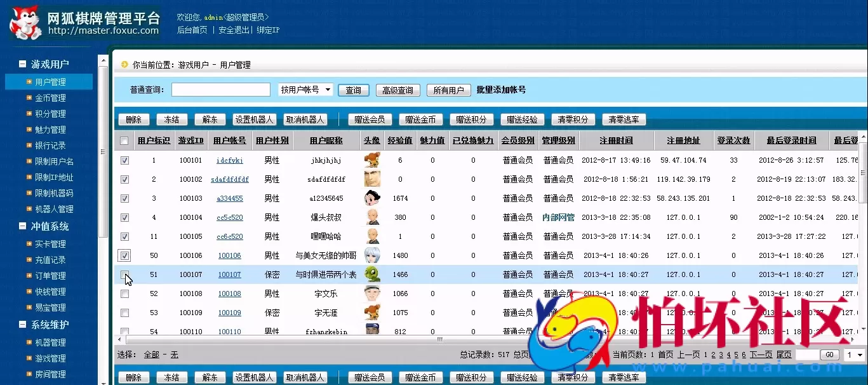
Task: Open 用户管理 from the sidebar
Action: pos(49,81)
